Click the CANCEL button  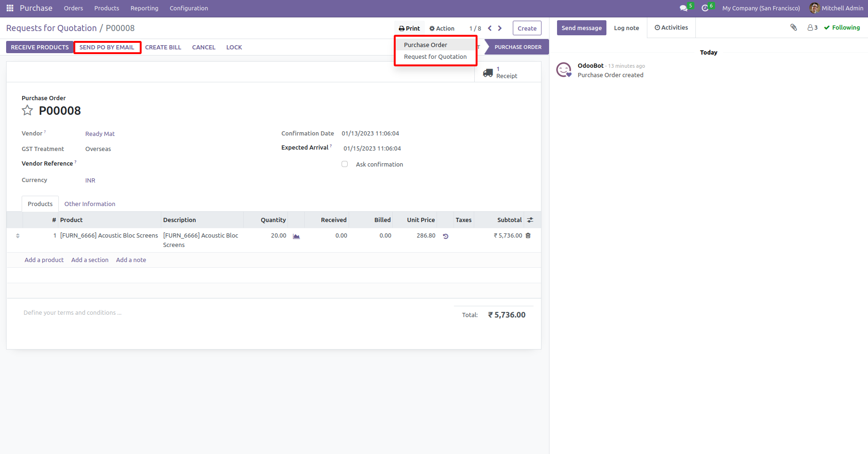click(204, 47)
